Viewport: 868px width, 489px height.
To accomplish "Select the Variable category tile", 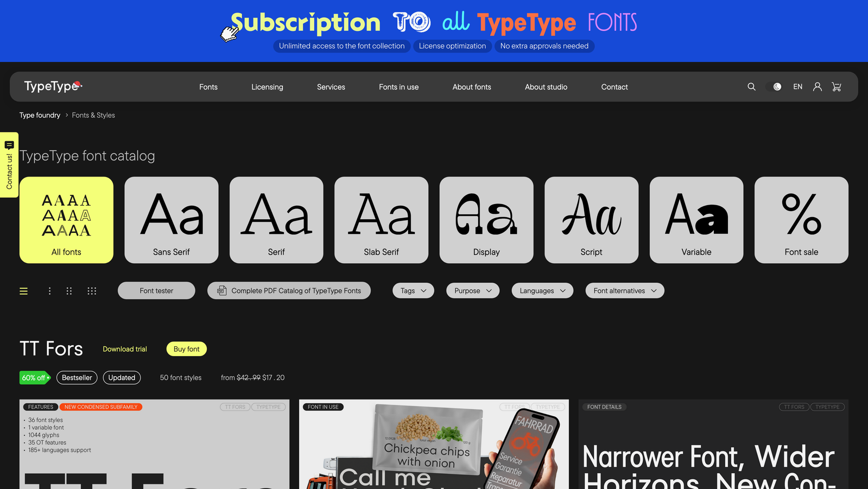I will coord(696,220).
